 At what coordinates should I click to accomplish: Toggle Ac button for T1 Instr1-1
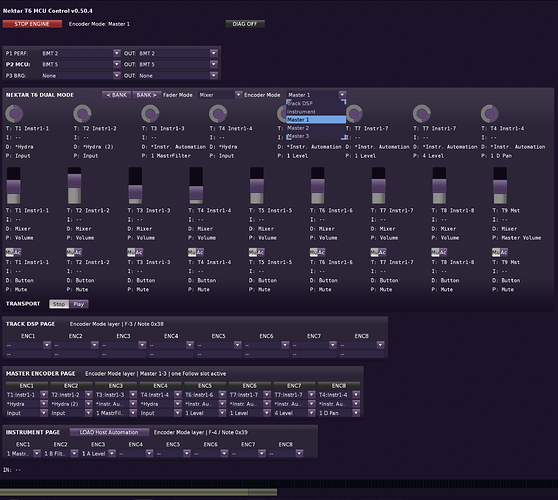coord(17,252)
